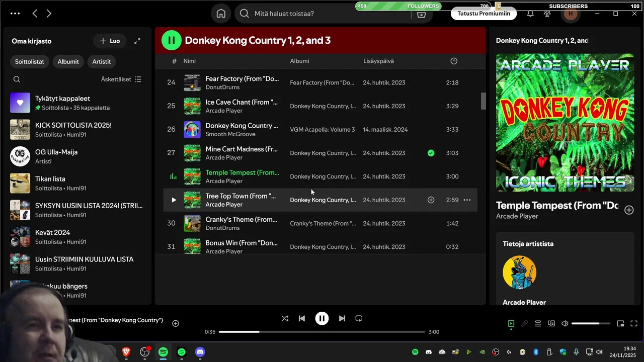This screenshot has height=362, width=644.
Task: Open the KICK SOITTOLISTA 2025! playlist
Action: point(78,130)
